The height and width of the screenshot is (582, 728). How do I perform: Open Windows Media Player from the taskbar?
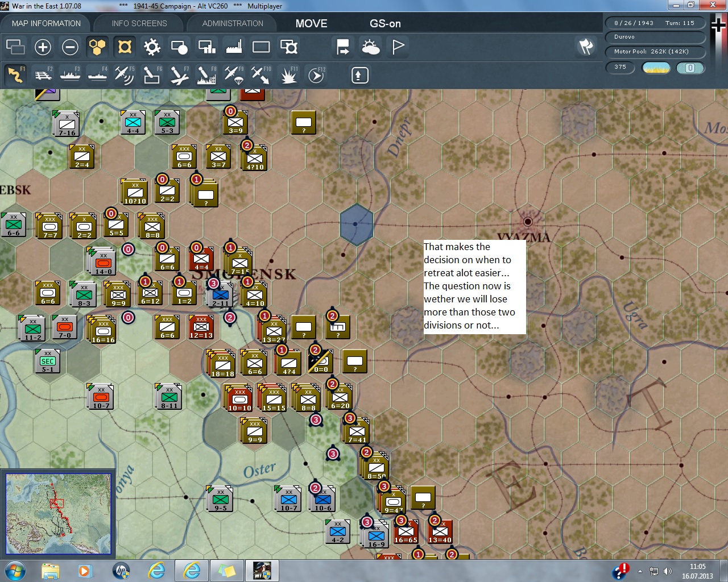coord(84,571)
